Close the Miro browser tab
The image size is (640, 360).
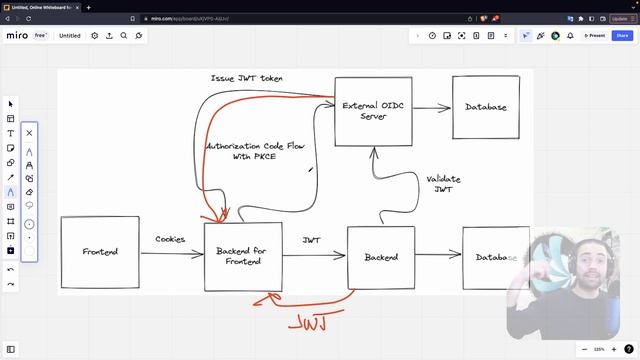(77, 7)
